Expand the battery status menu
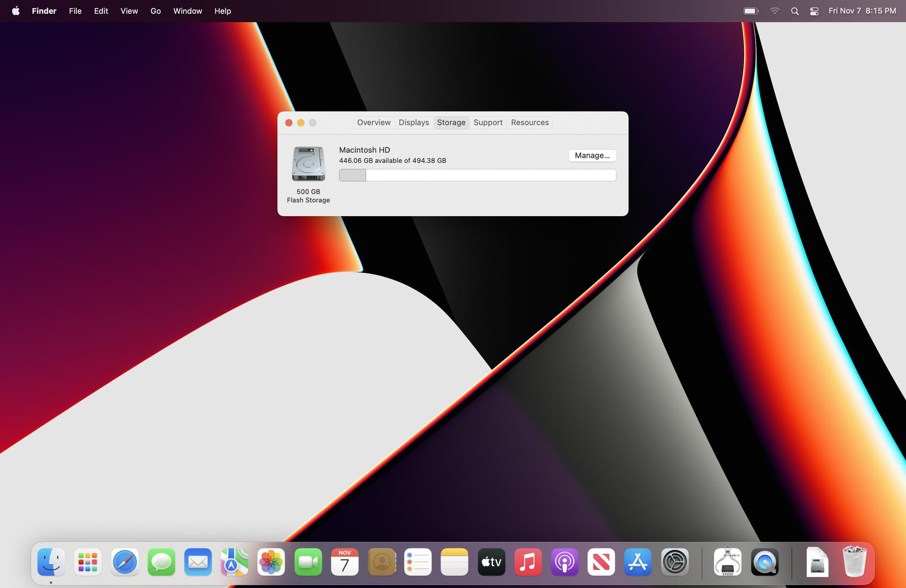 click(x=751, y=11)
